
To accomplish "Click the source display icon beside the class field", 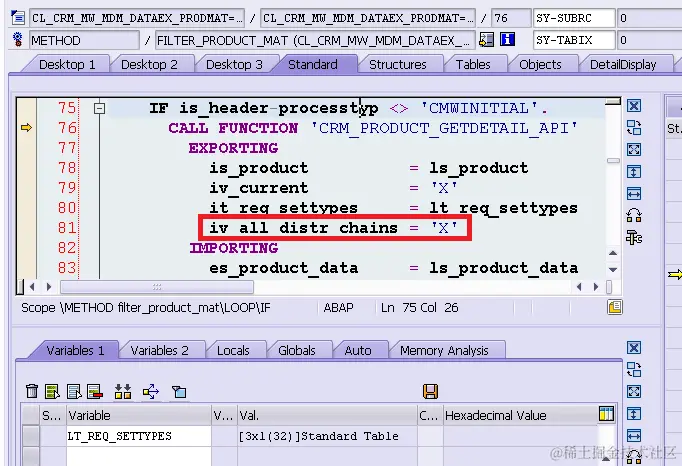I will click(18, 18).
